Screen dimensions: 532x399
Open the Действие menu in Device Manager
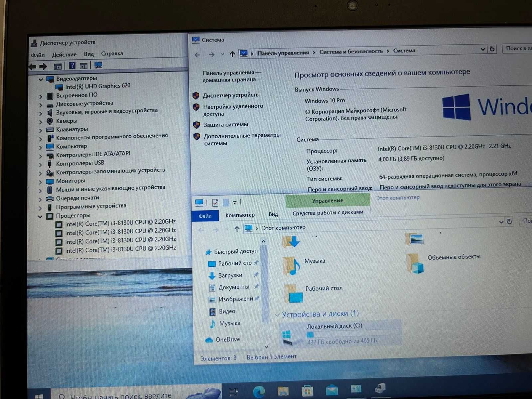[64, 55]
